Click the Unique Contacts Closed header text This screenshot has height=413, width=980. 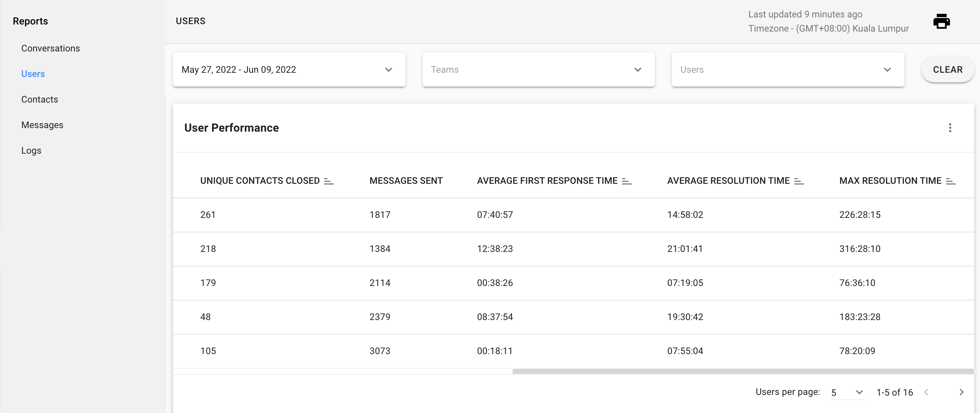(x=260, y=181)
